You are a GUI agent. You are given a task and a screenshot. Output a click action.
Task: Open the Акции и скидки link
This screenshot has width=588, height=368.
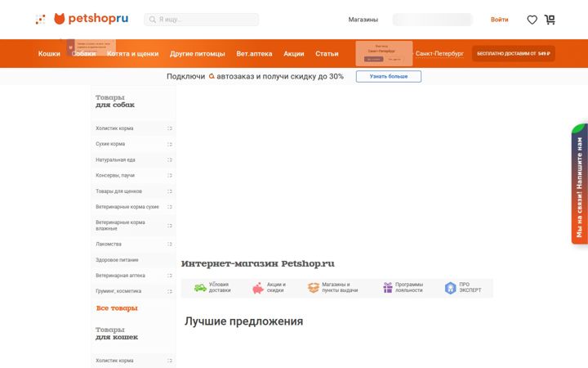coord(276,287)
